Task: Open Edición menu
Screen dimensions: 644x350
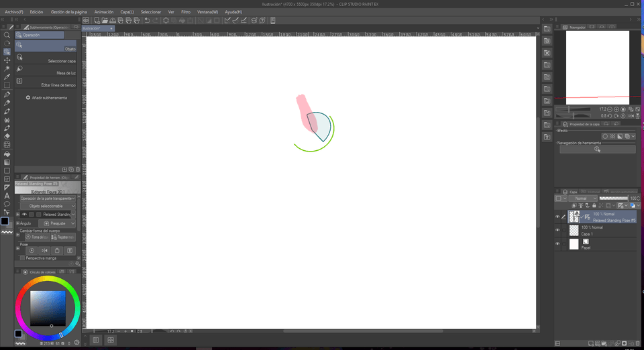Action: coord(36,12)
